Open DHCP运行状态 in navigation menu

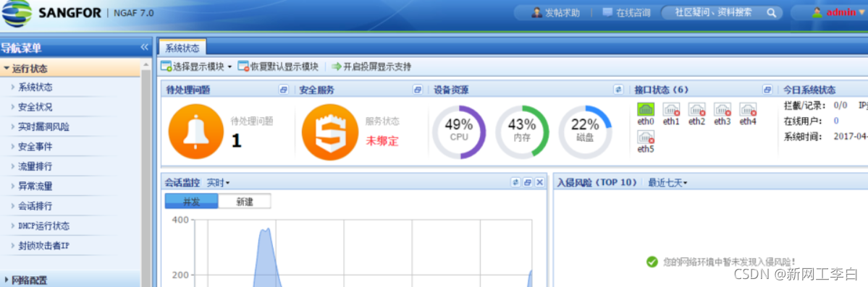pyautogui.click(x=43, y=226)
